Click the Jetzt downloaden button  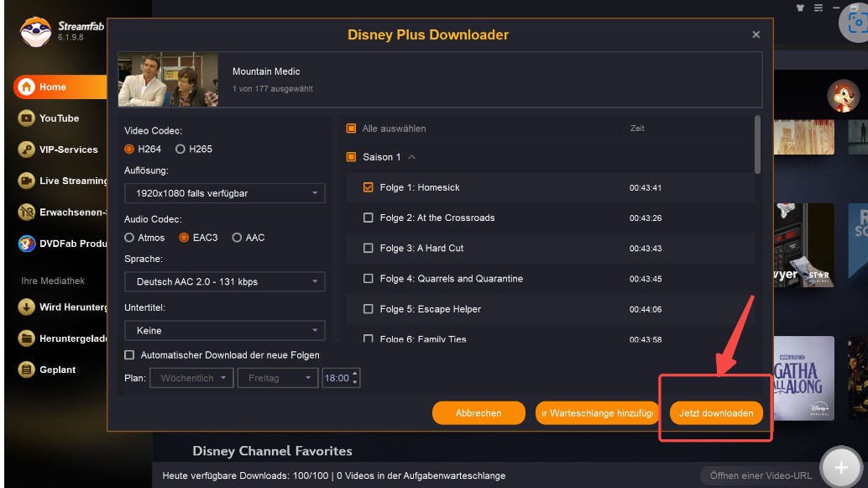point(716,413)
